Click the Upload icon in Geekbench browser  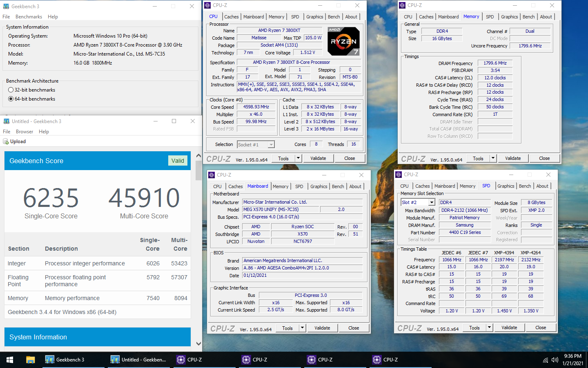click(x=6, y=141)
